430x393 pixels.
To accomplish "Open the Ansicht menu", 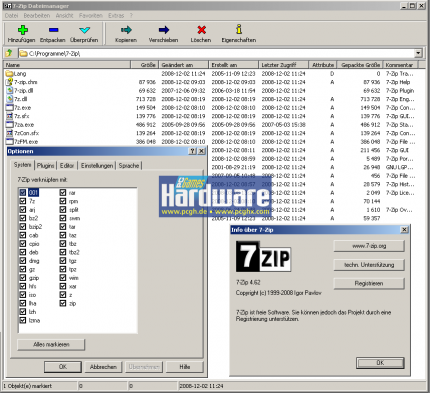I will pos(64,16).
